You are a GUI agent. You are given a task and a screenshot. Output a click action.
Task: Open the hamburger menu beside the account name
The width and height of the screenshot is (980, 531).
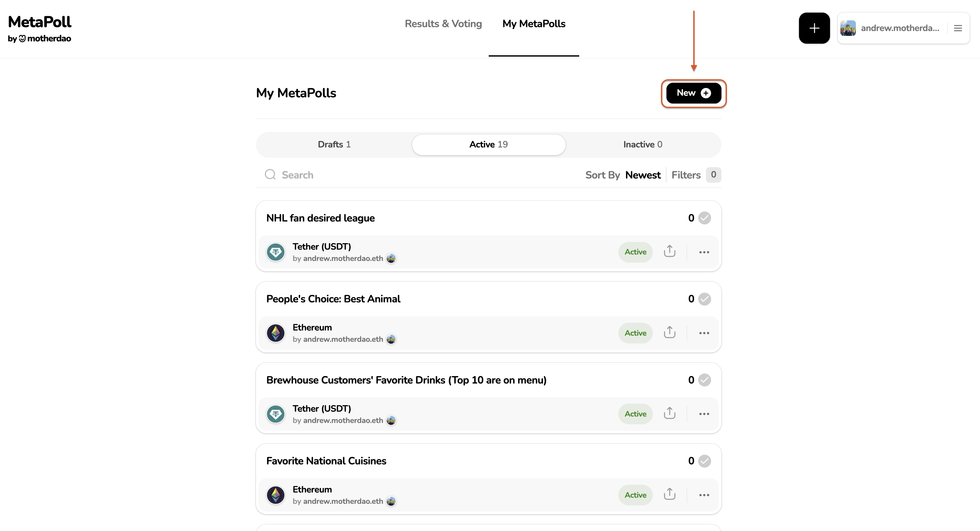958,28
